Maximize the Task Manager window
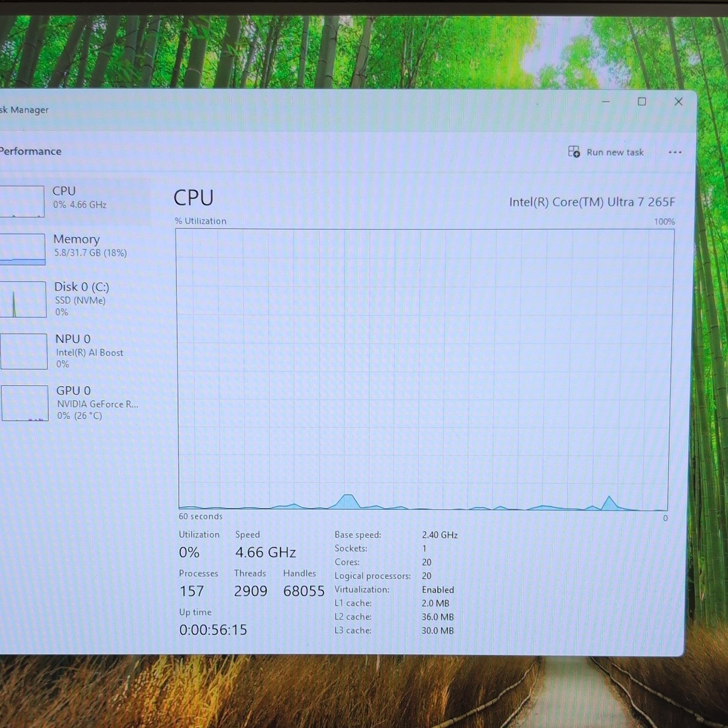The height and width of the screenshot is (728, 728). (642, 101)
